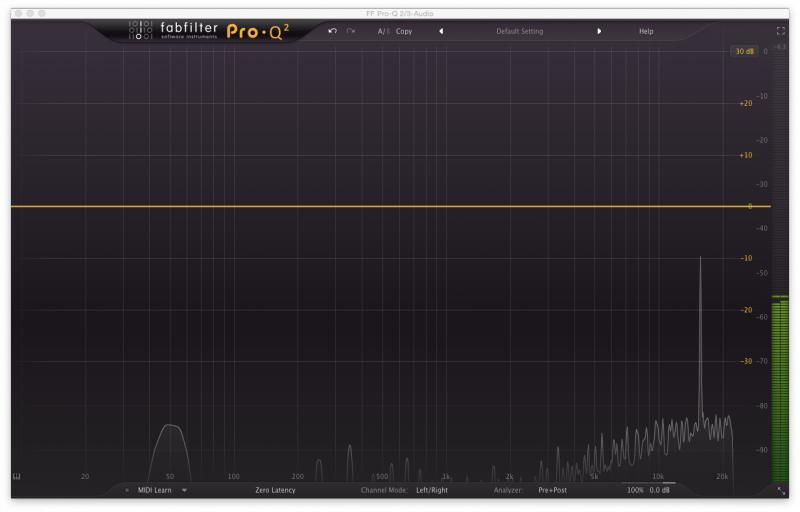Enter full screen mode icon
Screen dimensions: 800x512
781,31
